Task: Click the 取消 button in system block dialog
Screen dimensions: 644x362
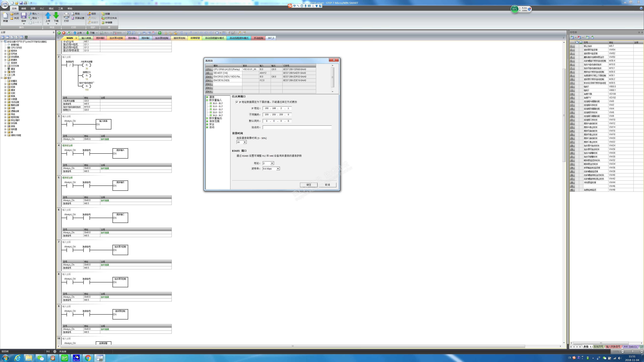Action: coord(327,185)
